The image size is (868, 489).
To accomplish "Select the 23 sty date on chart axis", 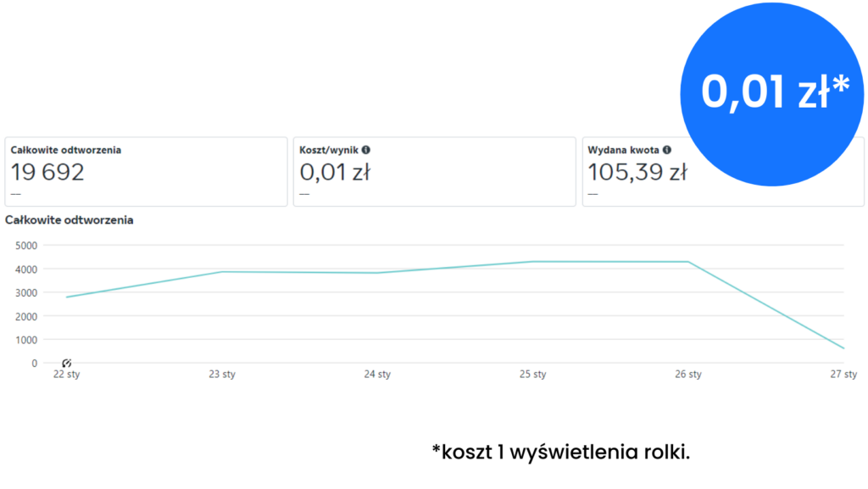I will [x=222, y=374].
